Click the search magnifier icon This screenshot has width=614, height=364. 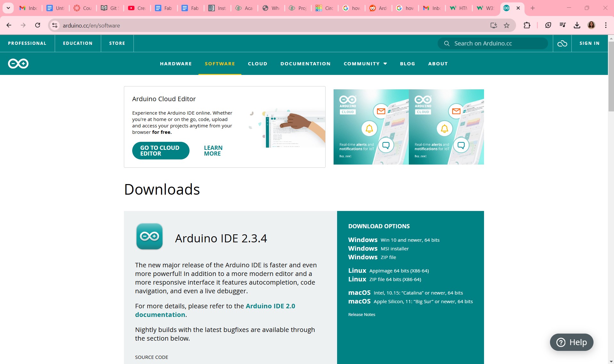tap(447, 43)
